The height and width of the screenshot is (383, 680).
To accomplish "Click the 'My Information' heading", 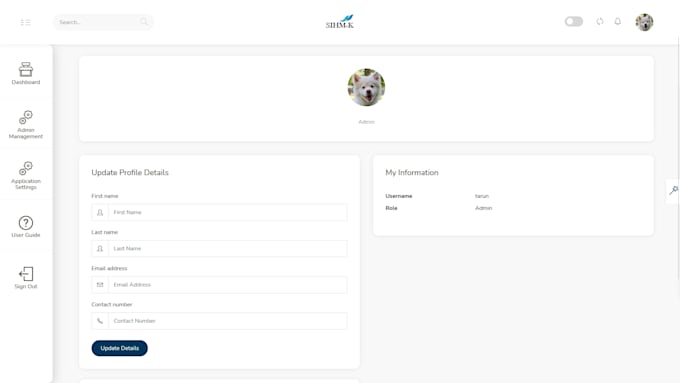I will coord(412,173).
